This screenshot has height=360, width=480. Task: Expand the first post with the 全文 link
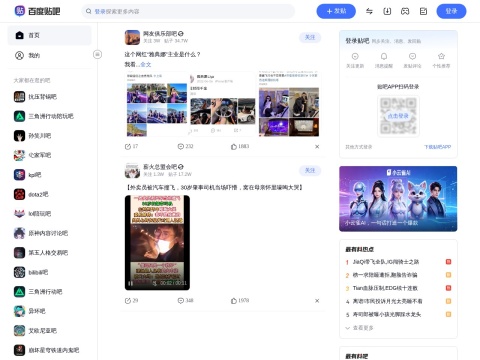(x=146, y=64)
